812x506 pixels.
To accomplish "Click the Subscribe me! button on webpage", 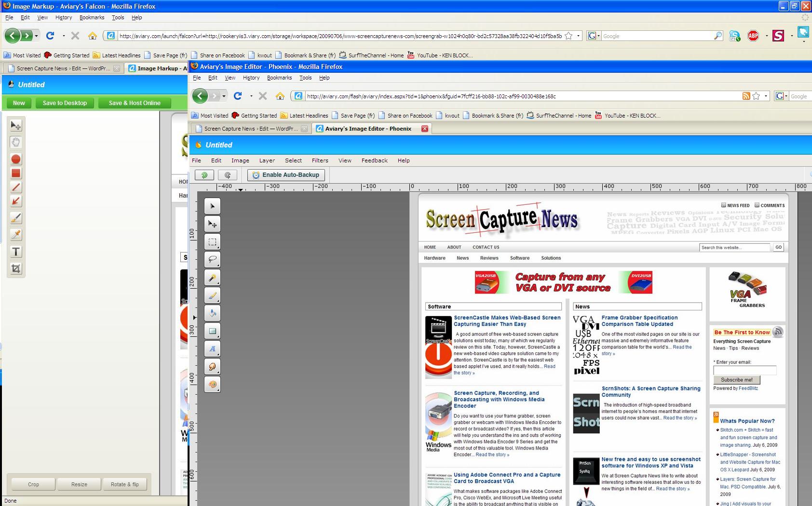I will tap(736, 380).
